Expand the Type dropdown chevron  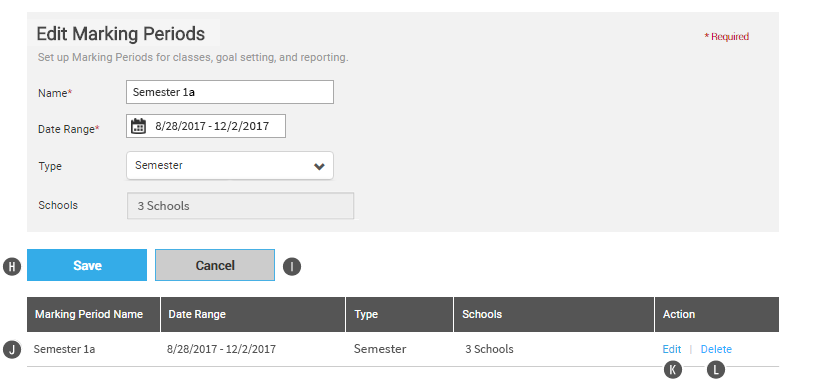[319, 167]
